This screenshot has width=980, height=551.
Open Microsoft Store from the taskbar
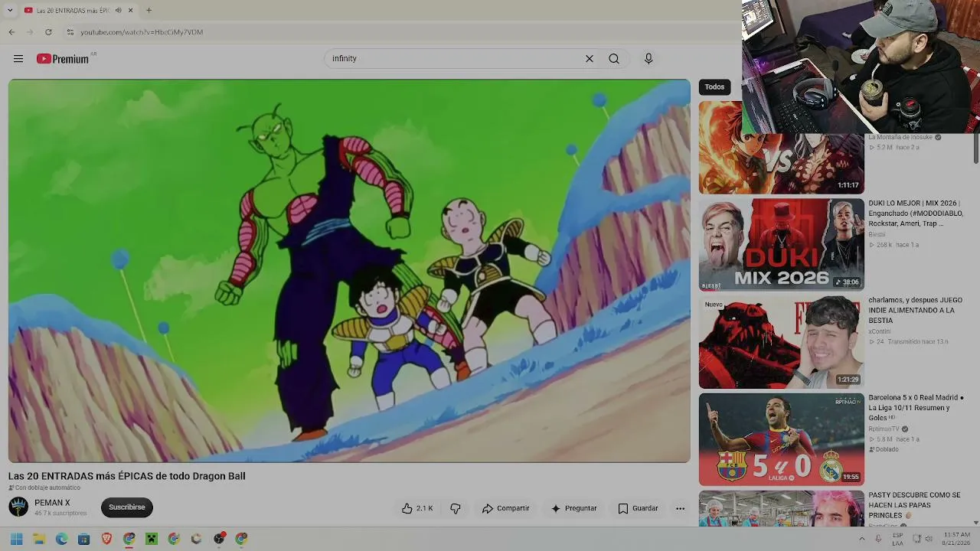pos(84,539)
